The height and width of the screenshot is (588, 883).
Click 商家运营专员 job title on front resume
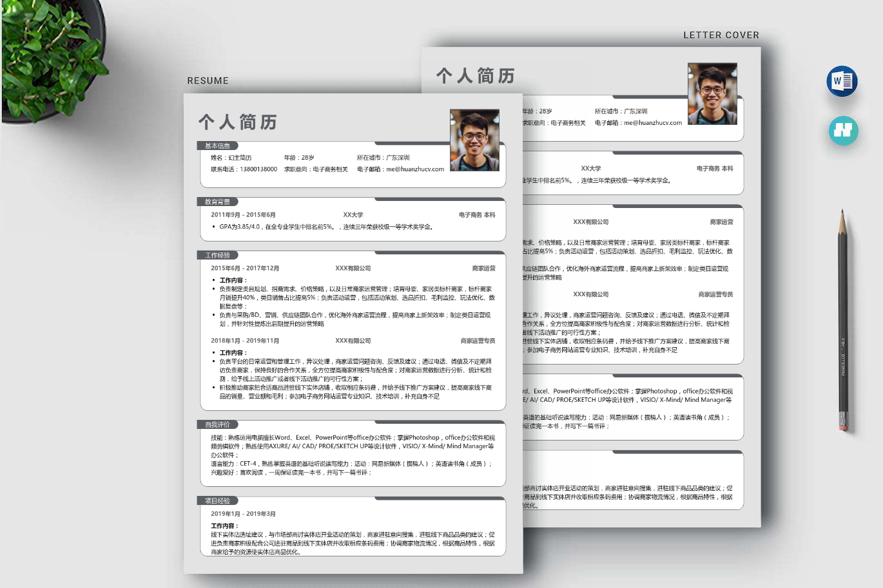tap(478, 341)
